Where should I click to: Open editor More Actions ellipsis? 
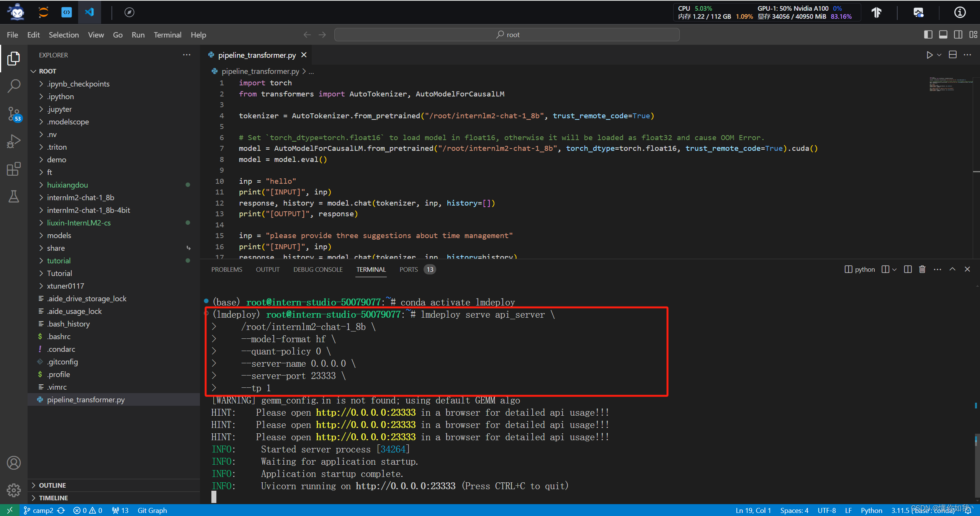pyautogui.click(x=968, y=55)
